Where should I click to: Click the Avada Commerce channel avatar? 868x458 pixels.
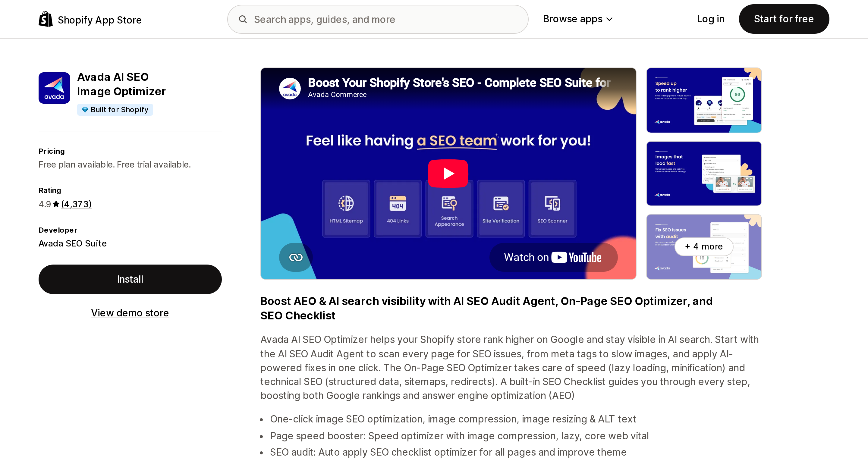[290, 89]
